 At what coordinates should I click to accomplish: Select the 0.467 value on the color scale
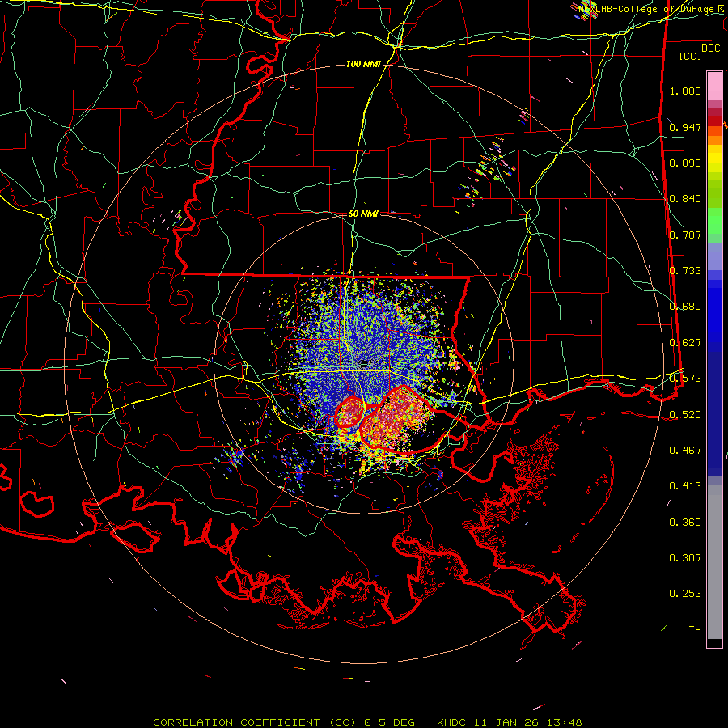click(685, 451)
